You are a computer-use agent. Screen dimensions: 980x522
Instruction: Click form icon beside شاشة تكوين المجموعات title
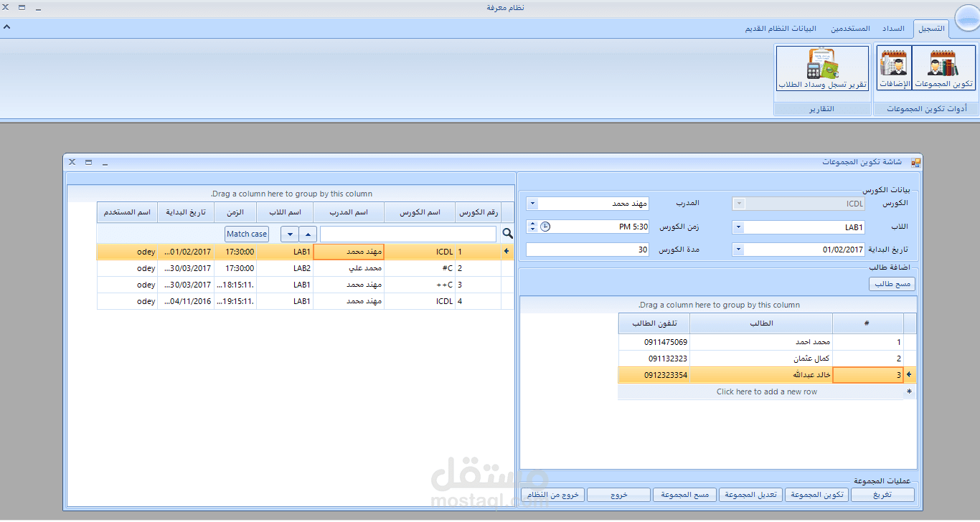coord(915,163)
